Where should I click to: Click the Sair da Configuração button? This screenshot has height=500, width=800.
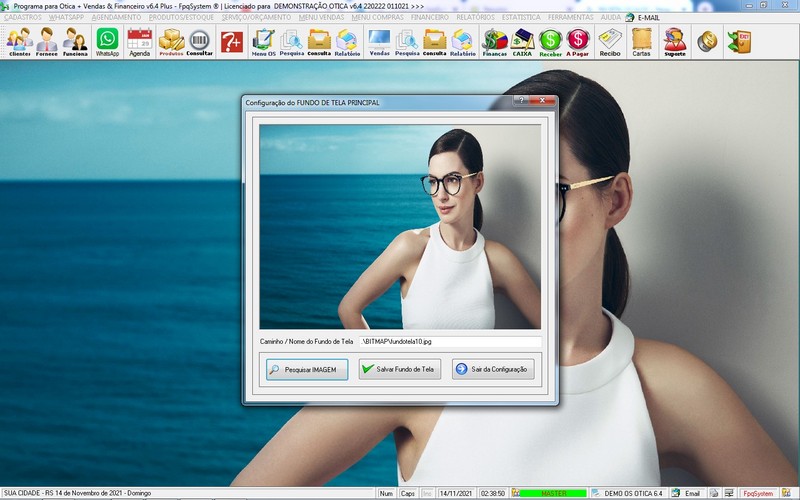pos(493,369)
